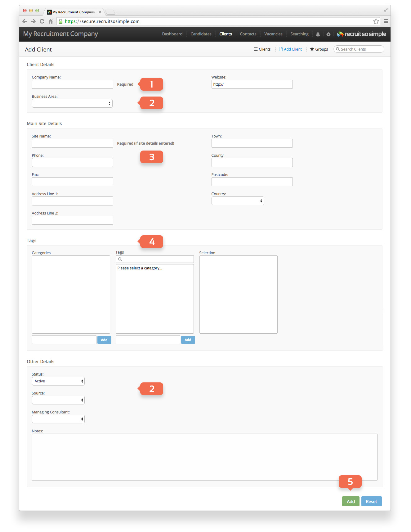Screen dimensions: 411x532
Task: Open a new browser tab
Action: [x=110, y=12]
